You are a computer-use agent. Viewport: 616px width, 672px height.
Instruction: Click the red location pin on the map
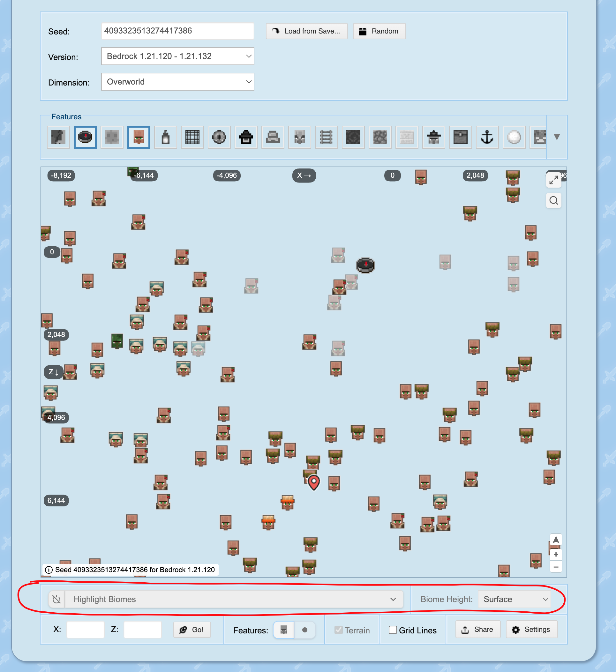click(314, 482)
